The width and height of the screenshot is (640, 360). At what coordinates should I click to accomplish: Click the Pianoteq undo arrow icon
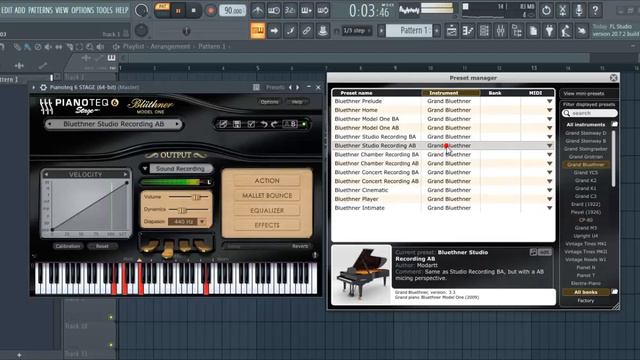(x=264, y=124)
